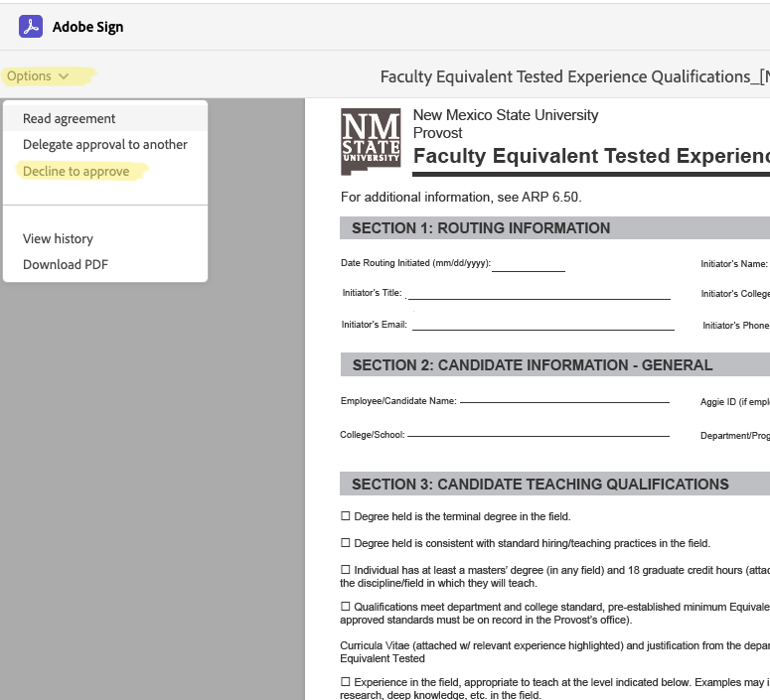The image size is (770, 700).
Task: Click the Adobe Sign title text
Action: tap(87, 27)
